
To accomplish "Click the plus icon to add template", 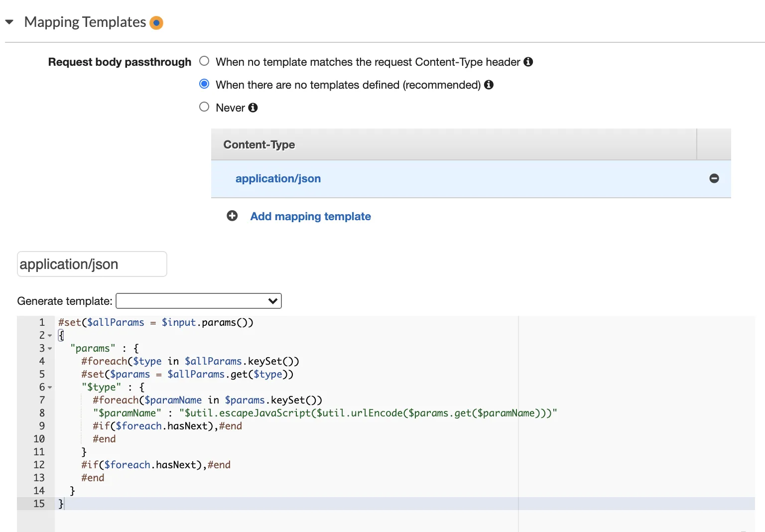I will tap(232, 216).
